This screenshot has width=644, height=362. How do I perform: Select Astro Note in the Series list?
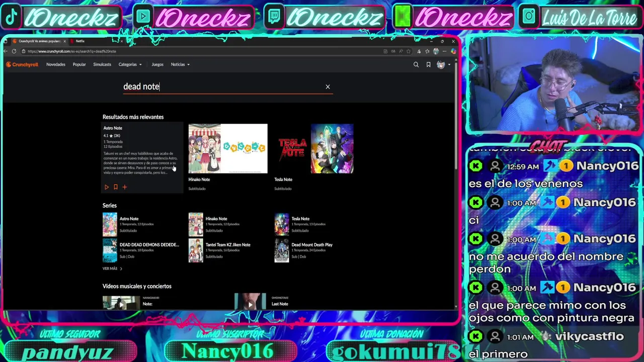tap(129, 219)
